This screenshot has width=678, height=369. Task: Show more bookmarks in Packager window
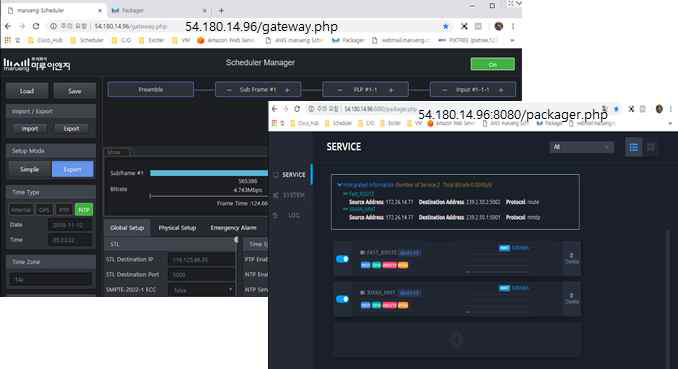[x=671, y=123]
